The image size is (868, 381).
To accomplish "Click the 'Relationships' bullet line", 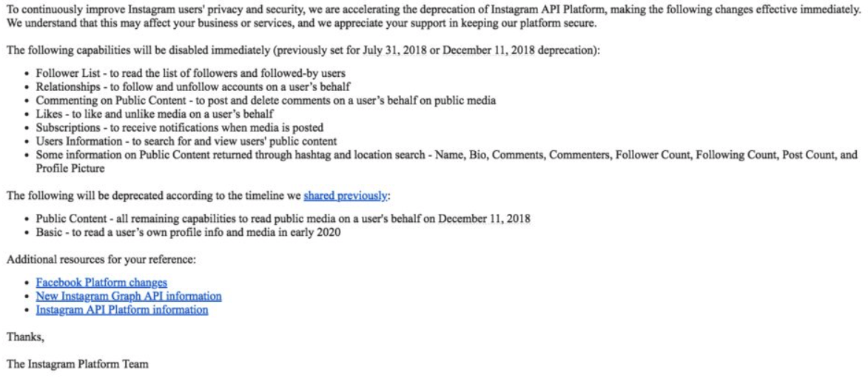I will (x=192, y=87).
